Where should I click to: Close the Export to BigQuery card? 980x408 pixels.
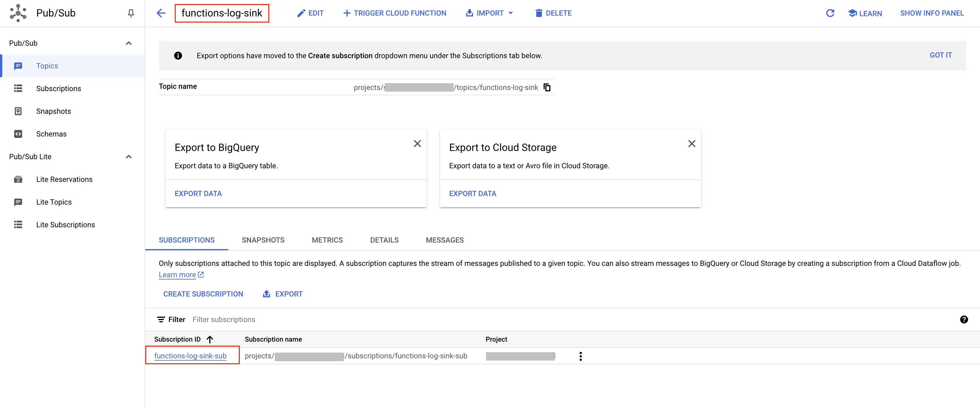(417, 144)
